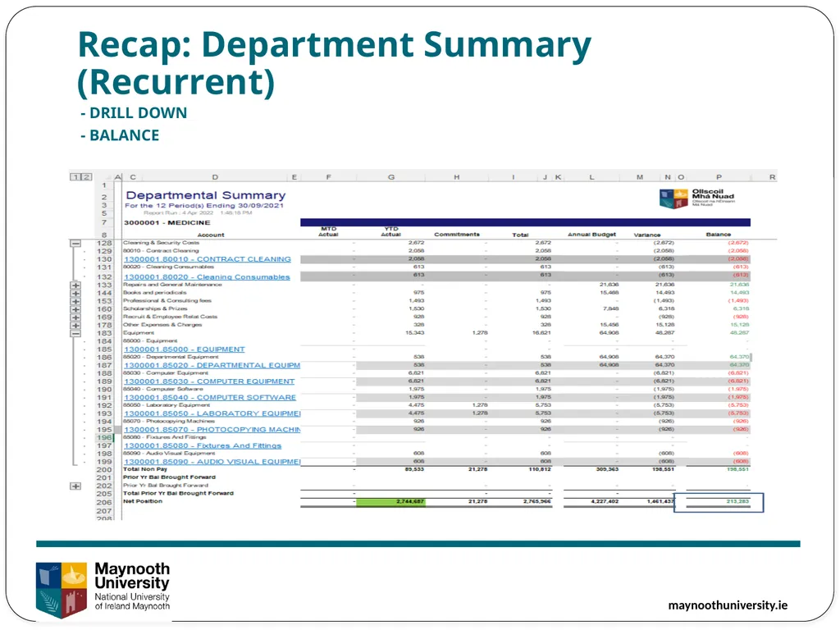Open the 1300001.80020 - Cleaning Consumables link
Image resolution: width=840 pixels, height=630 pixels.
207,277
